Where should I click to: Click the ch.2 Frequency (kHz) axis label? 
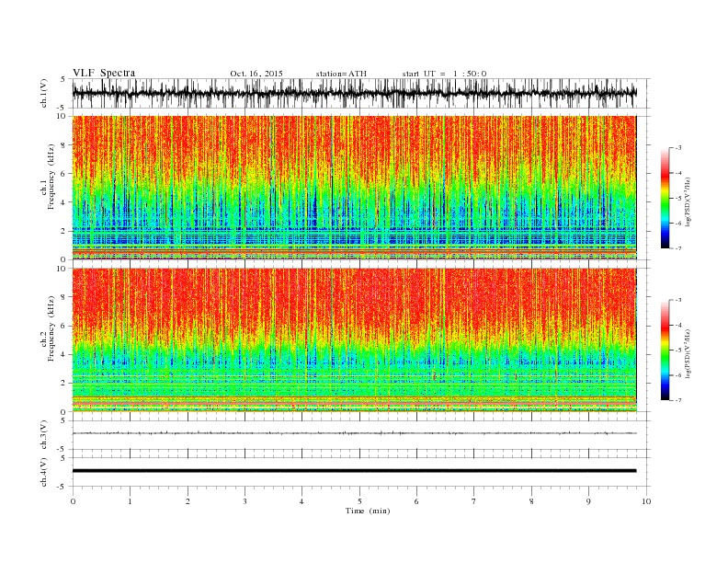pos(48,329)
